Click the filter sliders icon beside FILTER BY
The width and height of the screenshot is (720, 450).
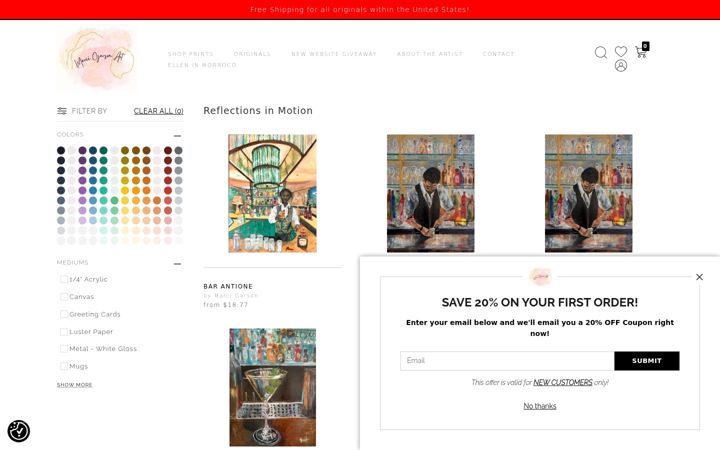[x=62, y=111]
